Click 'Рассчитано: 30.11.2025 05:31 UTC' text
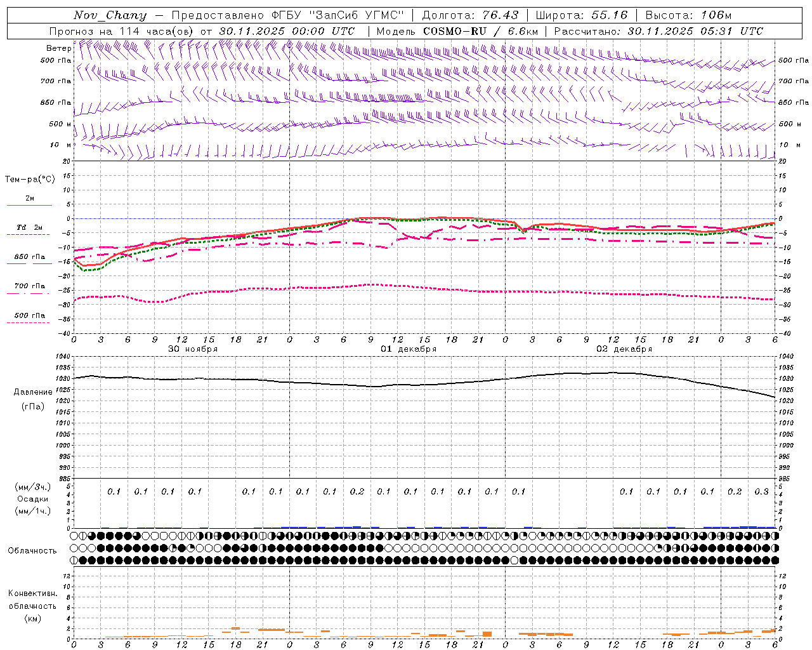The height and width of the screenshot is (650, 812). 658,31
